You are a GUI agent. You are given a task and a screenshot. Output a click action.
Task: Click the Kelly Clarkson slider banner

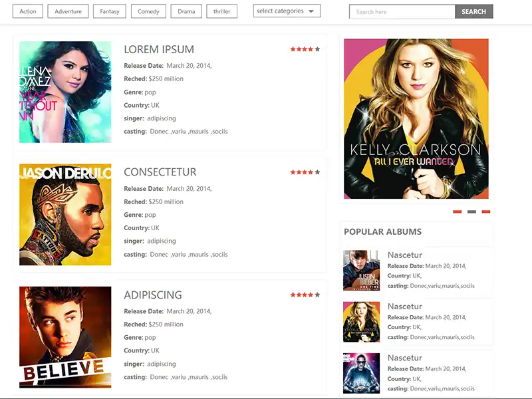click(416, 118)
